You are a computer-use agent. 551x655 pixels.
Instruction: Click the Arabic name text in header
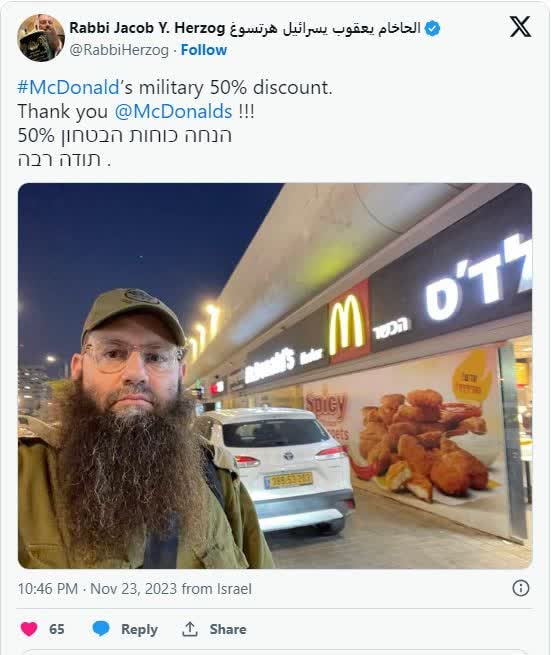coord(325,28)
